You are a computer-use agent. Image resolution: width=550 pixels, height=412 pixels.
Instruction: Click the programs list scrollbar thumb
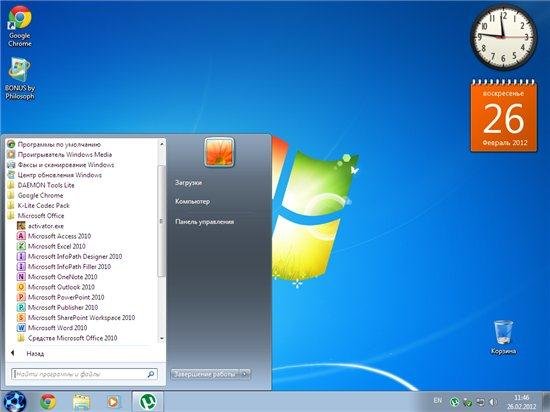(x=162, y=221)
